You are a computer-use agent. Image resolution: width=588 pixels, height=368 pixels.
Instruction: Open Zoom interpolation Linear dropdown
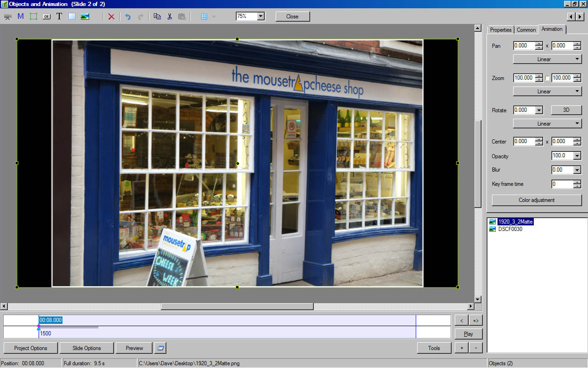coord(548,92)
